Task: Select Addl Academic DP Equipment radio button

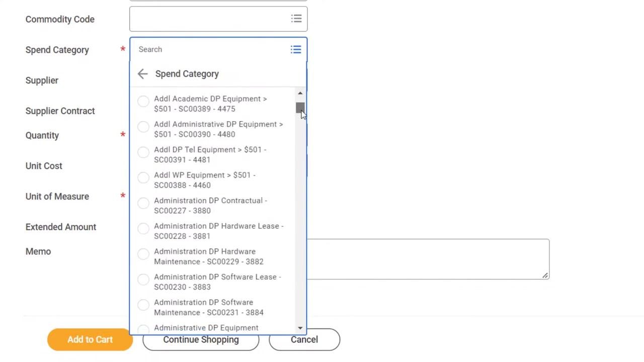Action: click(x=143, y=102)
